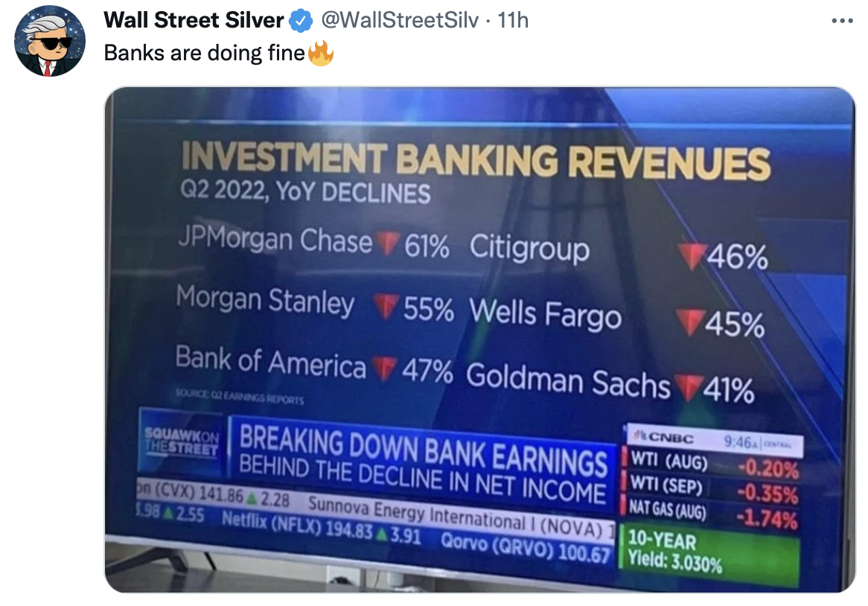Click the @WallStreetSilv handle
This screenshot has height=606, width=868.
pyautogui.click(x=399, y=21)
